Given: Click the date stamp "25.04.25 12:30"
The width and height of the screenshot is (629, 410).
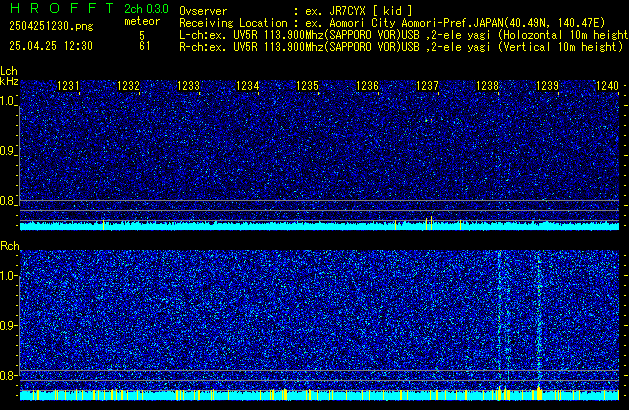Looking at the screenshot, I should 51,46.
